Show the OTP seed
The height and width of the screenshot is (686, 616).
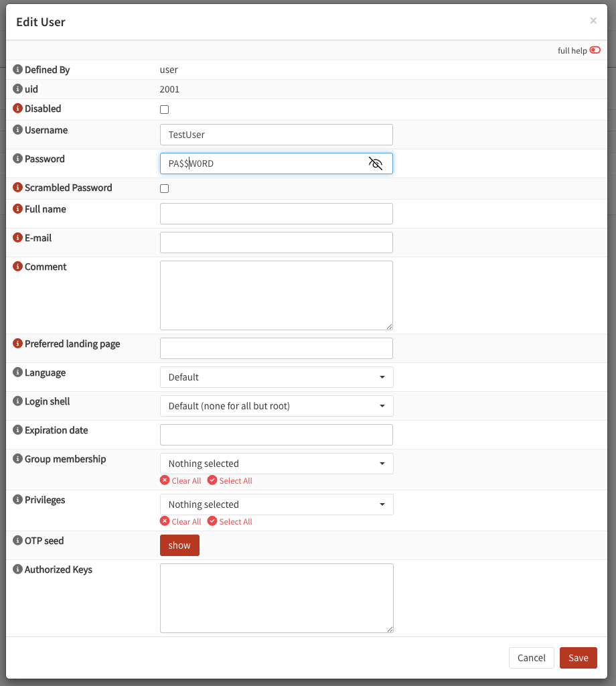[179, 545]
